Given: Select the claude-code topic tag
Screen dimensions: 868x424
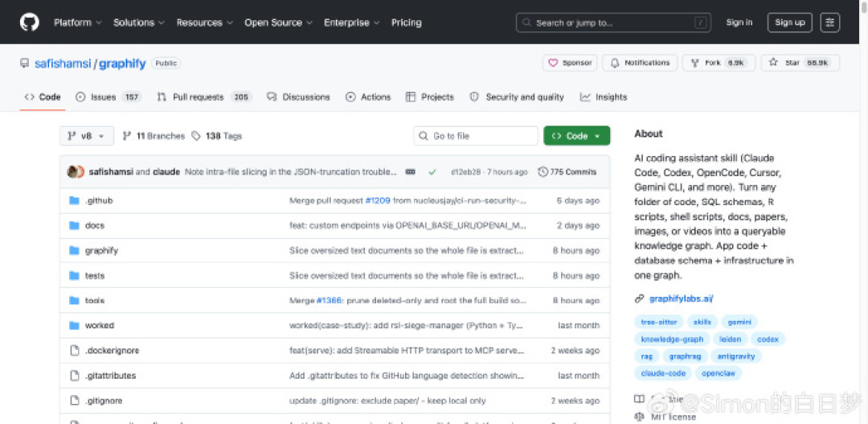Looking at the screenshot, I should tap(663, 373).
